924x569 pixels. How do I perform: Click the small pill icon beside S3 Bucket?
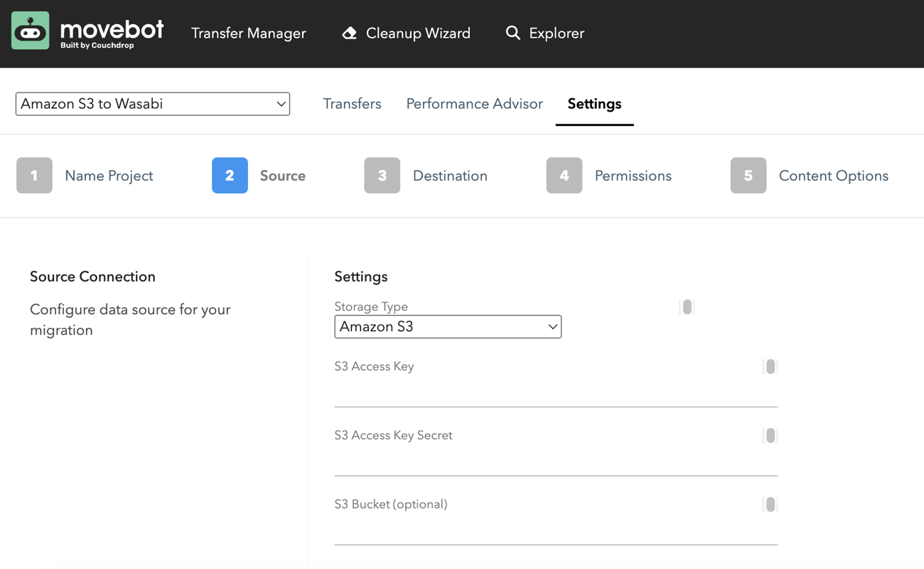(770, 504)
